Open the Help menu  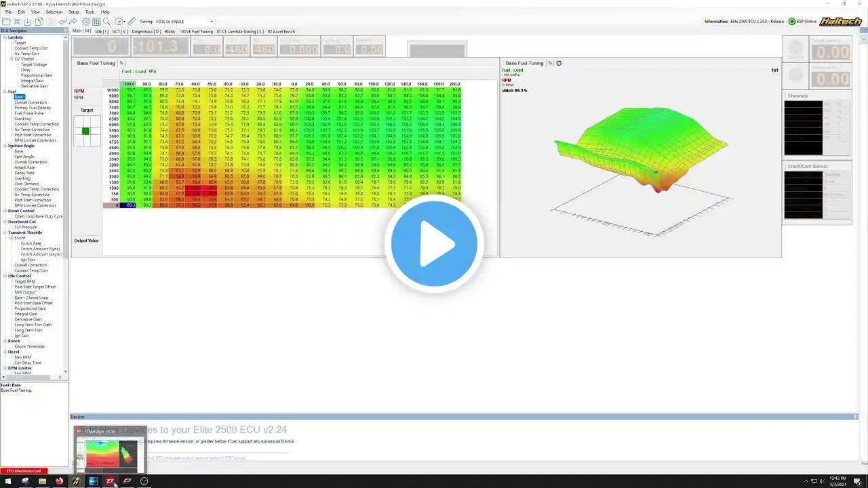tap(105, 12)
